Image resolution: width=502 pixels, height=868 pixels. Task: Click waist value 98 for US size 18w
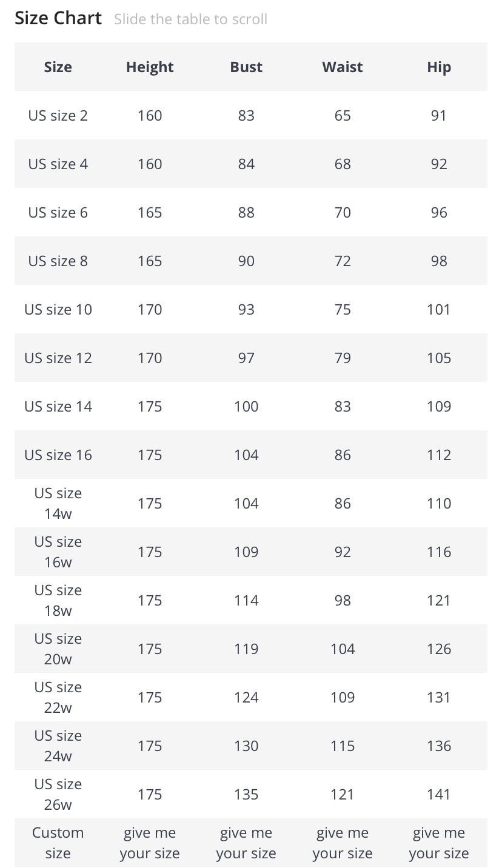pyautogui.click(x=343, y=600)
